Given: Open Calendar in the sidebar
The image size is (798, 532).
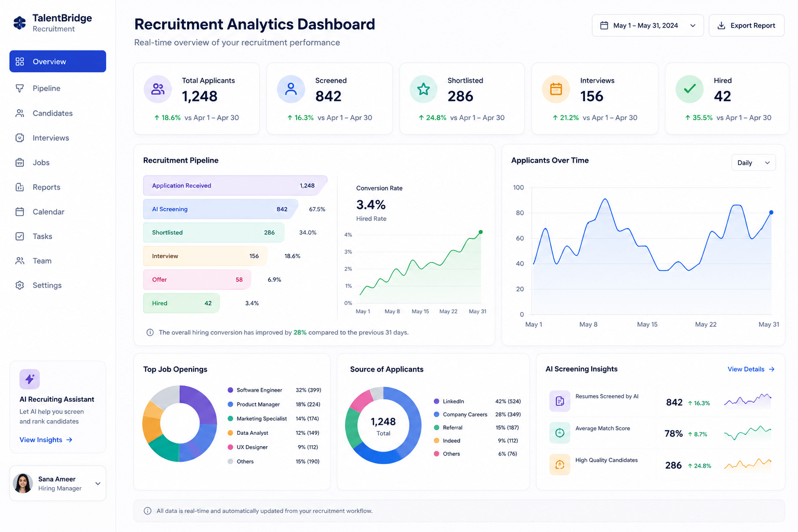Looking at the screenshot, I should pos(58,211).
